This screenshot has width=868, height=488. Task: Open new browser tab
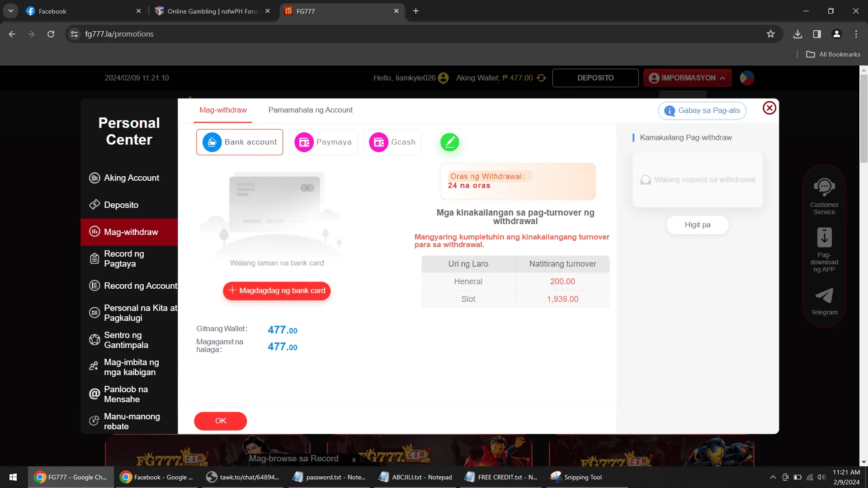coord(415,11)
